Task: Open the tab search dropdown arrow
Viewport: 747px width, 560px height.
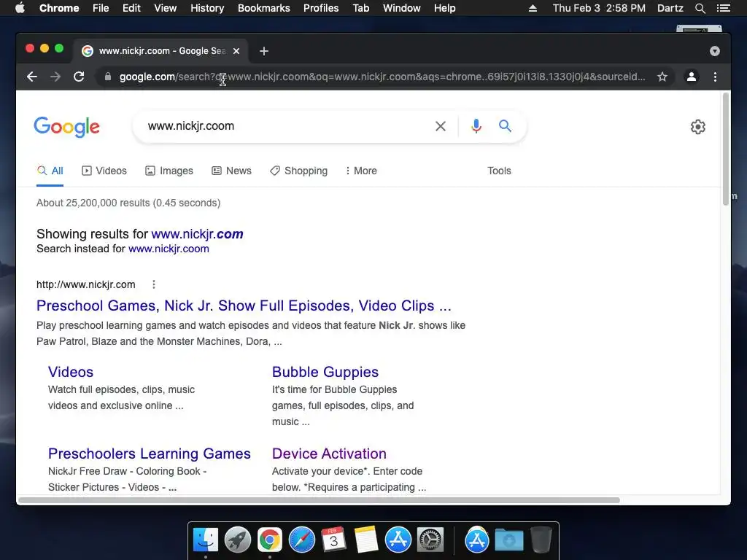Action: tap(715, 51)
